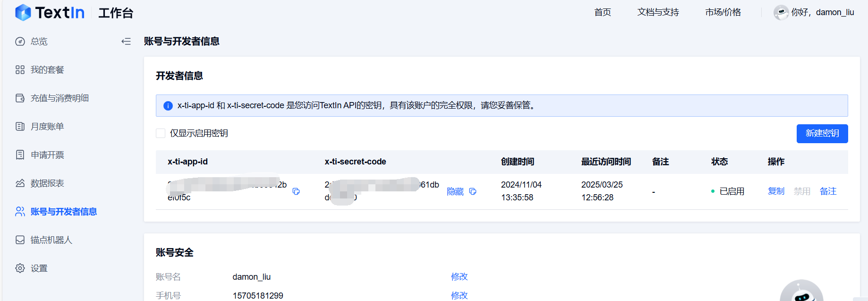Click the 工作台 title text
The image size is (868, 301).
[x=116, y=13]
